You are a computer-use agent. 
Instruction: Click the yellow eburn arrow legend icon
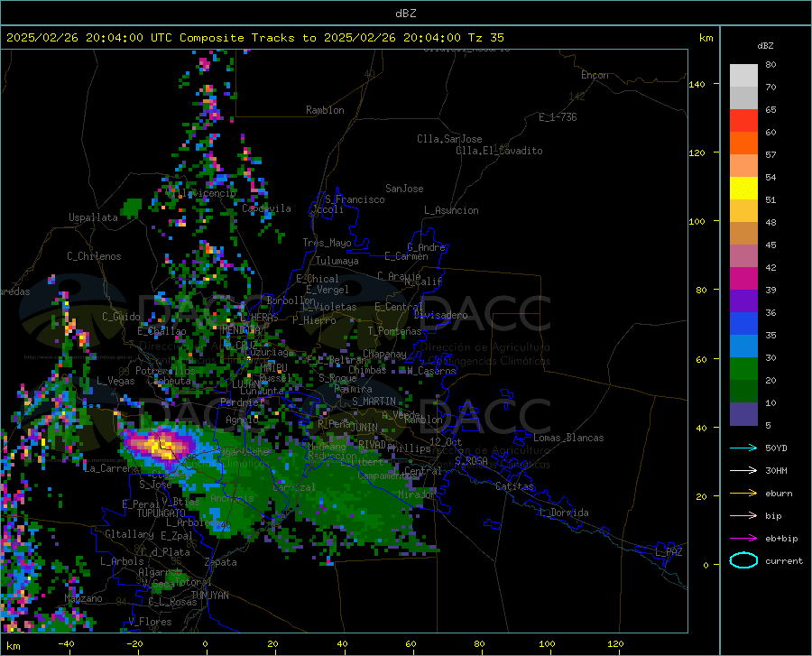click(x=743, y=494)
